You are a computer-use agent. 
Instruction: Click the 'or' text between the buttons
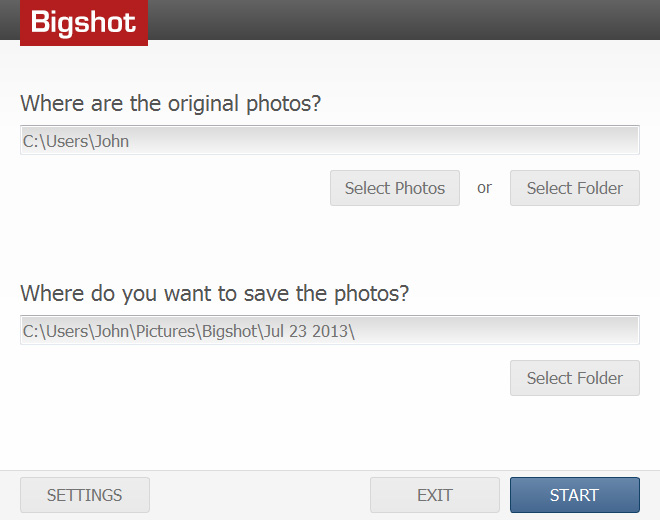pyautogui.click(x=484, y=188)
